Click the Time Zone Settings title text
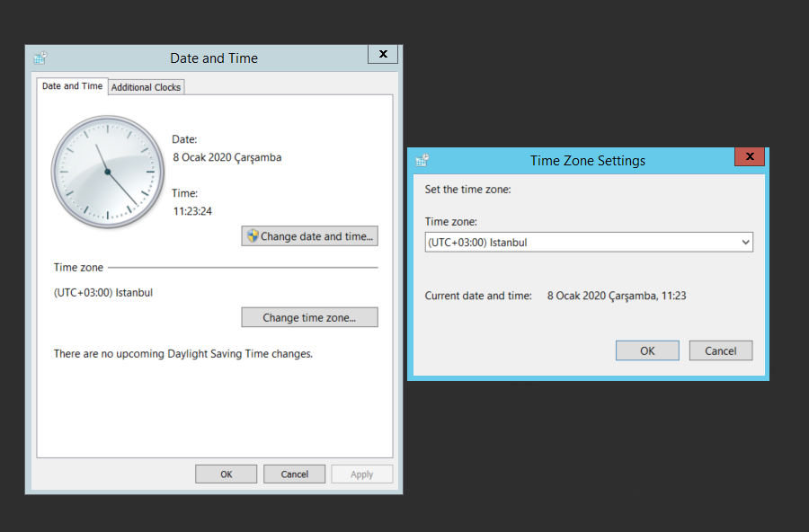The width and height of the screenshot is (809, 532). pos(588,161)
